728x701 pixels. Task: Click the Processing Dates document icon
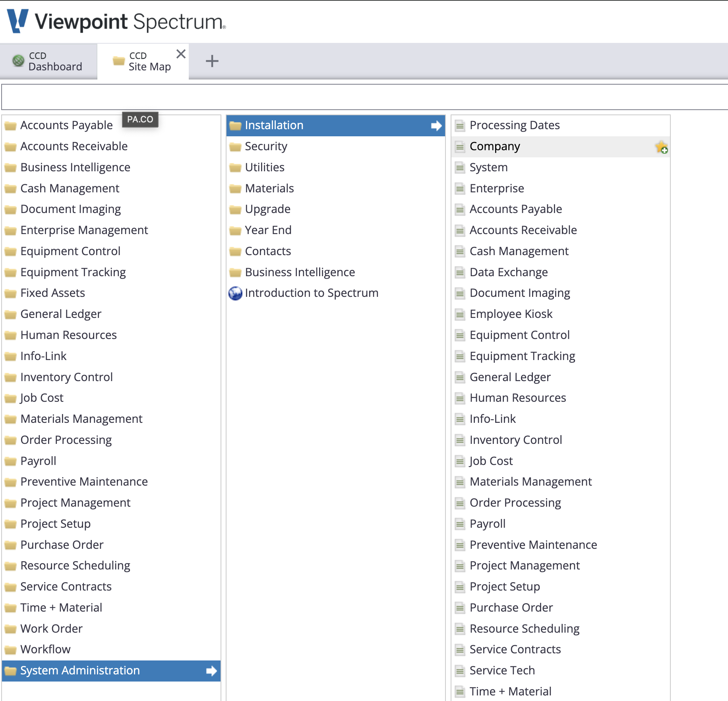pos(460,126)
